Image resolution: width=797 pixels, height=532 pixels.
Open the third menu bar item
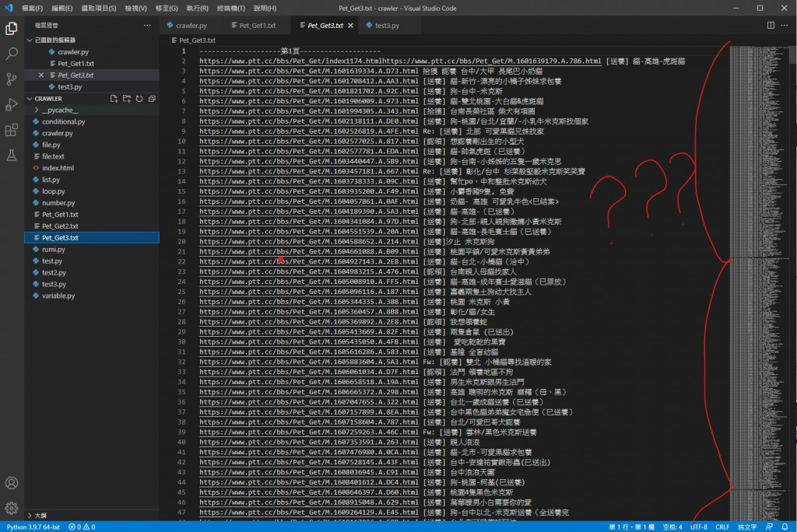tap(99, 8)
